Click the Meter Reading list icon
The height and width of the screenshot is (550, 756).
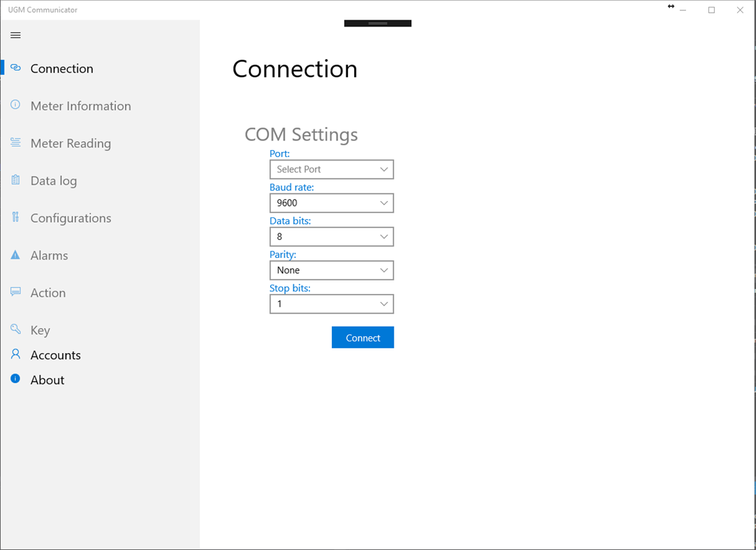click(16, 143)
